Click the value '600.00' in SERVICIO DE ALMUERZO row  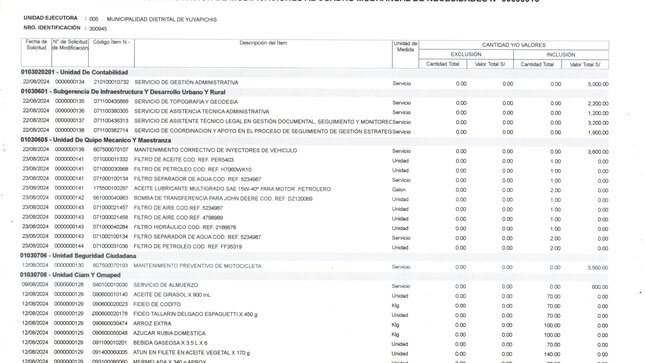click(600, 287)
